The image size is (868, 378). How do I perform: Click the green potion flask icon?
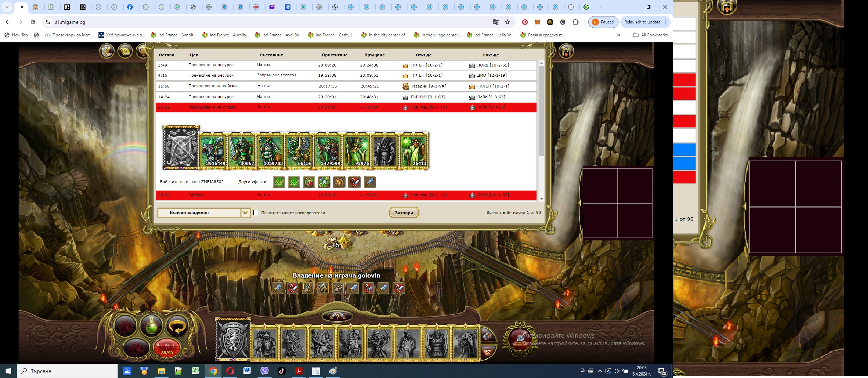tap(151, 325)
